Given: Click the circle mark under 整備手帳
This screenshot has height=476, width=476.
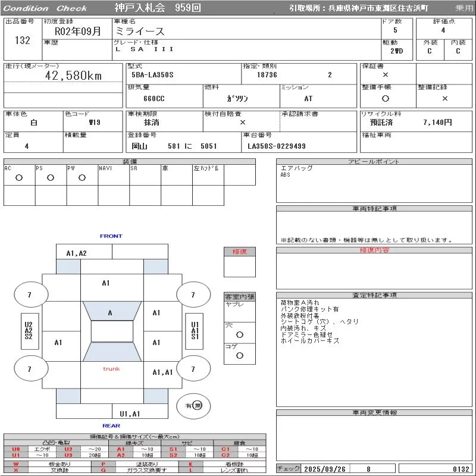Looking at the screenshot, I should click(x=386, y=98).
